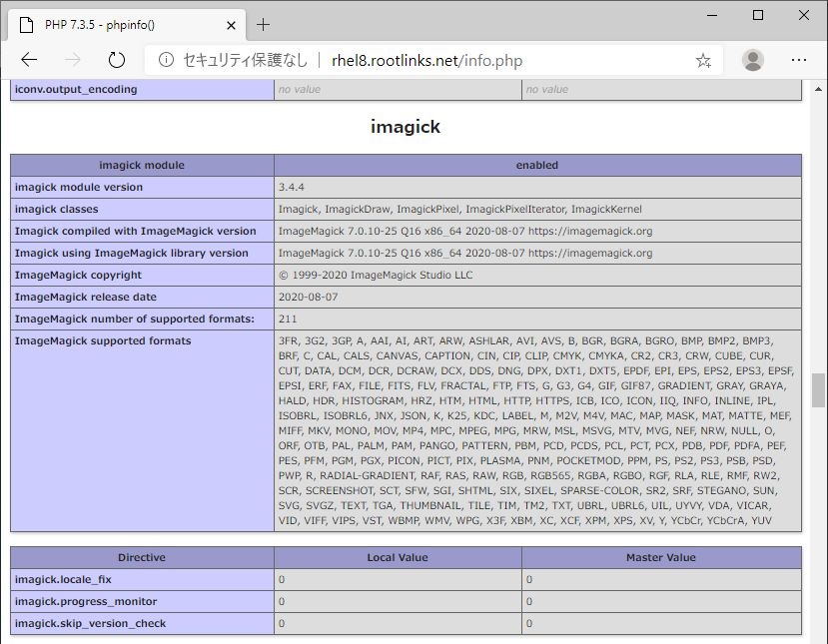This screenshot has width=828, height=644.
Task: Reload the phpinfo page
Action: pyautogui.click(x=116, y=60)
